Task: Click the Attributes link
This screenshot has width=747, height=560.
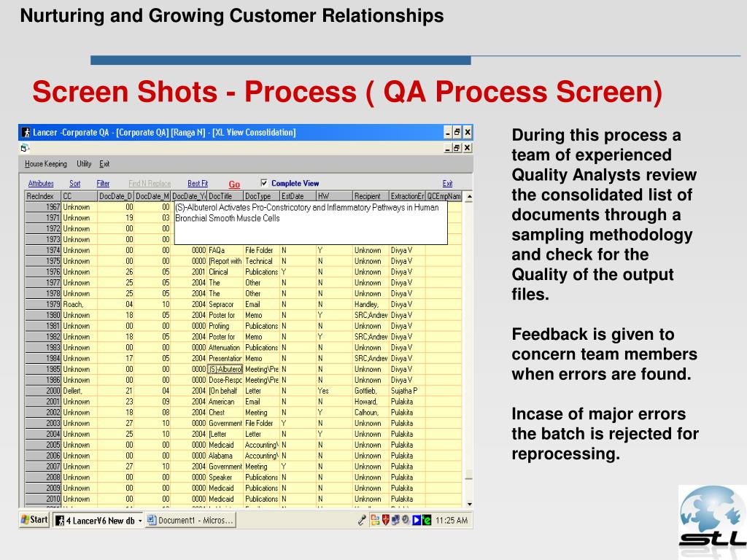Action: [x=41, y=183]
